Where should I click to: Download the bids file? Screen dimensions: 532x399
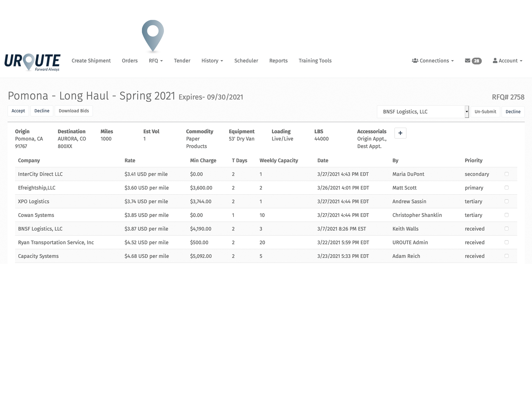point(74,111)
